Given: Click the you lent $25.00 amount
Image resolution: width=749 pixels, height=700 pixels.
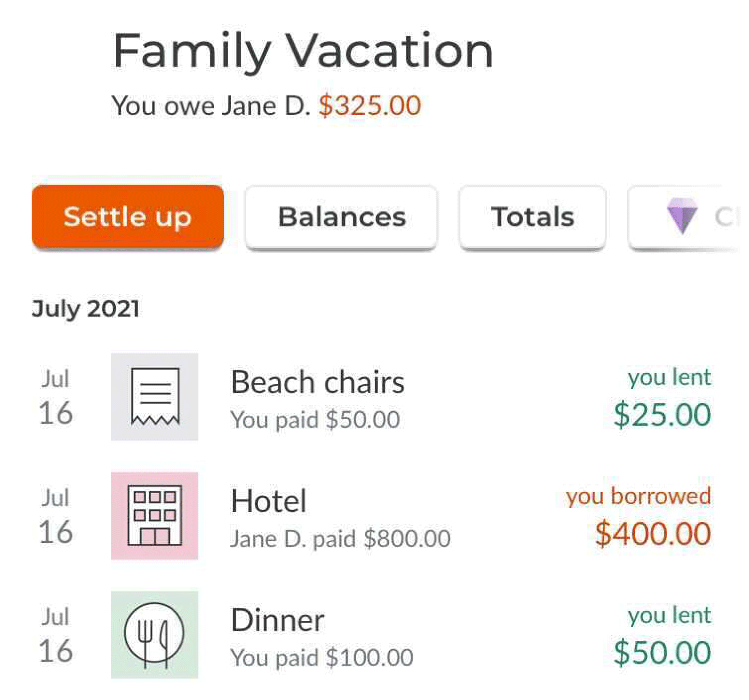Looking at the screenshot, I should pos(663,414).
